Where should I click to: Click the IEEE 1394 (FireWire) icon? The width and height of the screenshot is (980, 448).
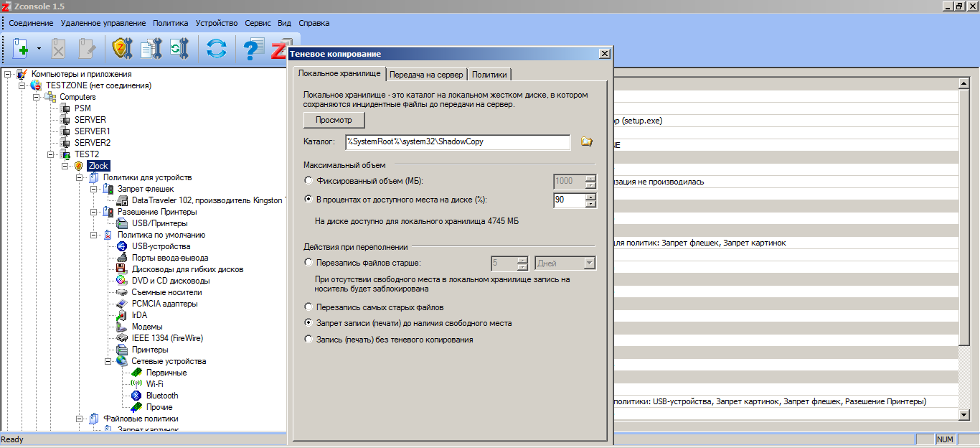tap(122, 338)
